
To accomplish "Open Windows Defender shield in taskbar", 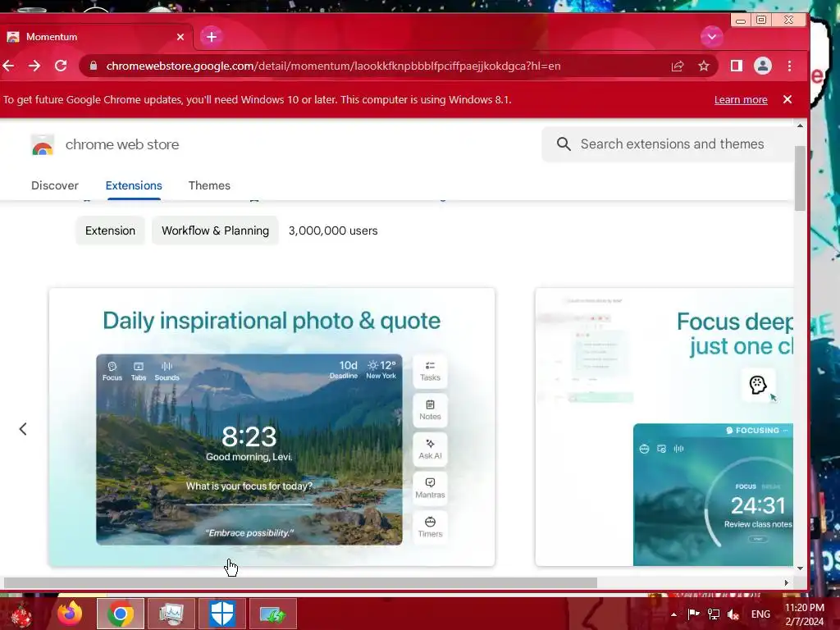I will pos(221,614).
